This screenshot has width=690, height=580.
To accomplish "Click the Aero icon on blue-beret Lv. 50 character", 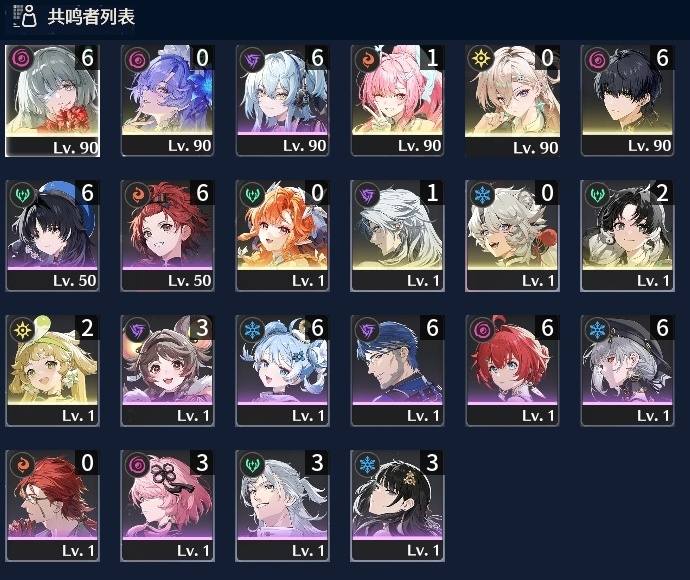I will tap(22, 194).
